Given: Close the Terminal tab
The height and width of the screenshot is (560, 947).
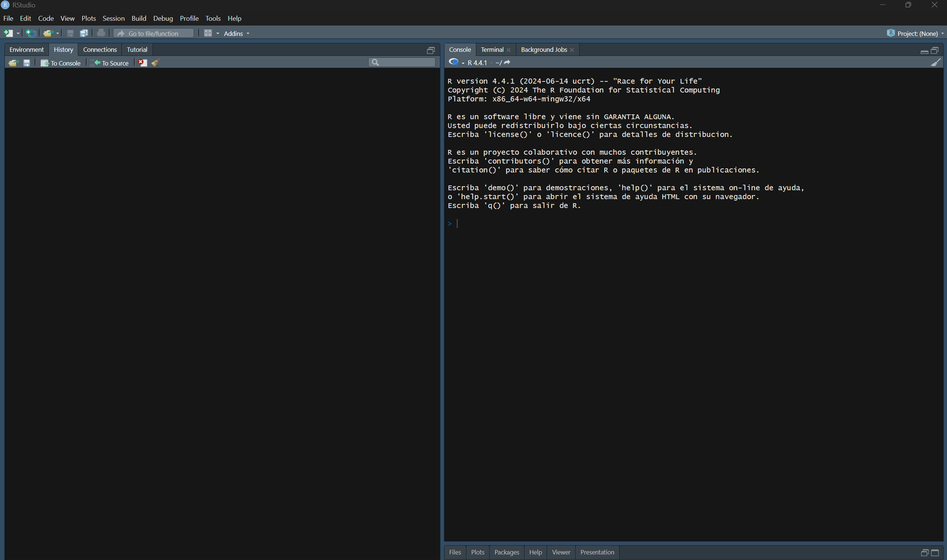Looking at the screenshot, I should coord(508,50).
